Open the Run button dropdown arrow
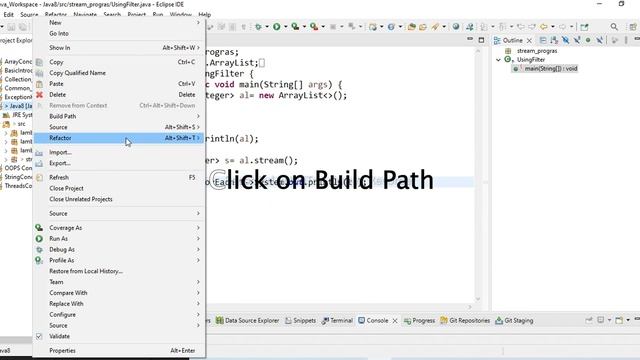 point(285,27)
